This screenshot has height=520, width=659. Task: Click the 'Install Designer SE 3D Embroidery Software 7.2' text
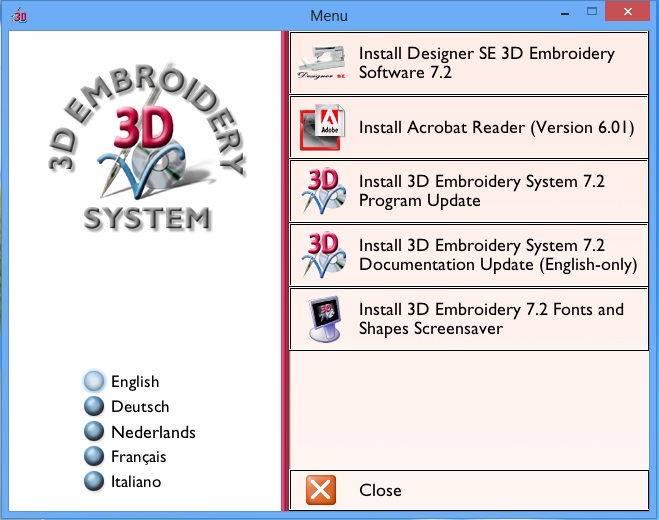(486, 63)
